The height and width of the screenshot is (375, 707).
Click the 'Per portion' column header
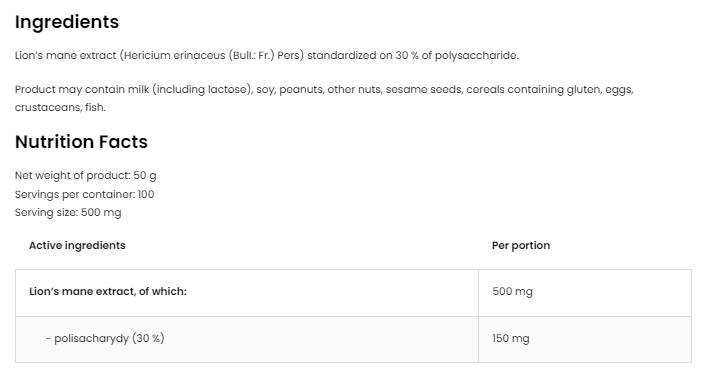point(521,245)
